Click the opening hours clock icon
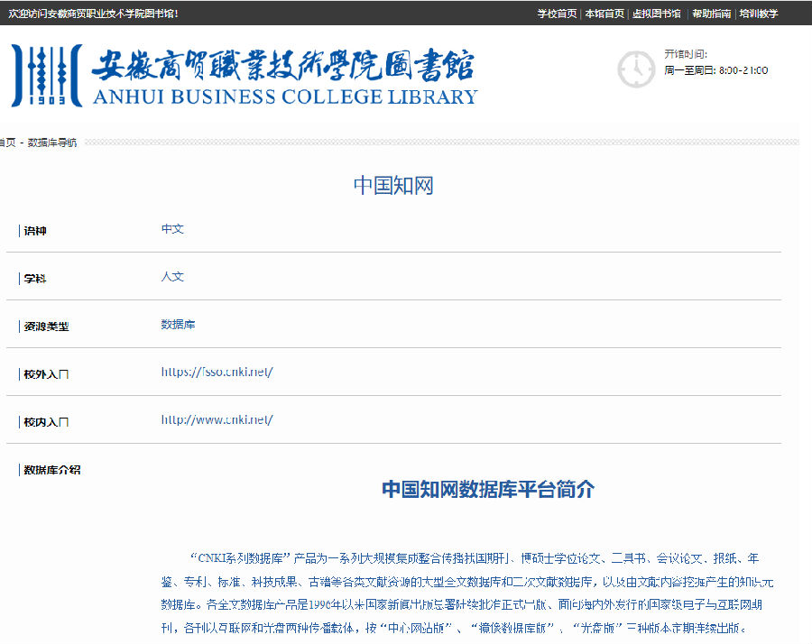This screenshot has height=644, width=812. [635, 69]
